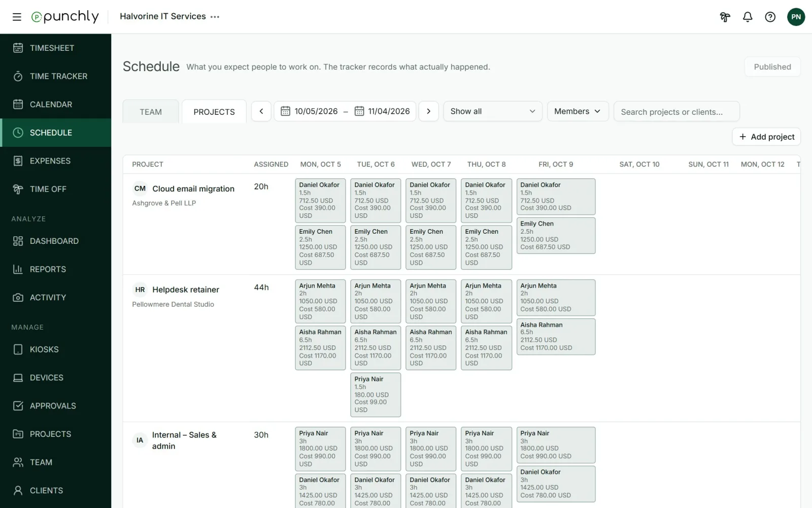
Task: Open help question mark icon
Action: point(770,17)
